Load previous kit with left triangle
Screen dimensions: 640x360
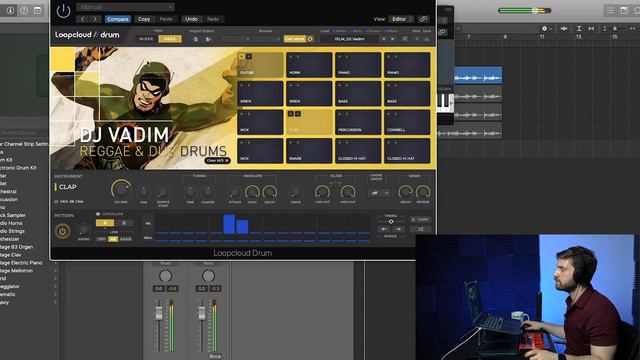coord(383,39)
